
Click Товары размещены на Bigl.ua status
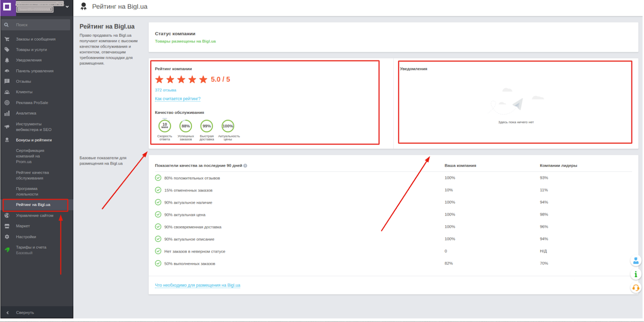click(x=185, y=41)
